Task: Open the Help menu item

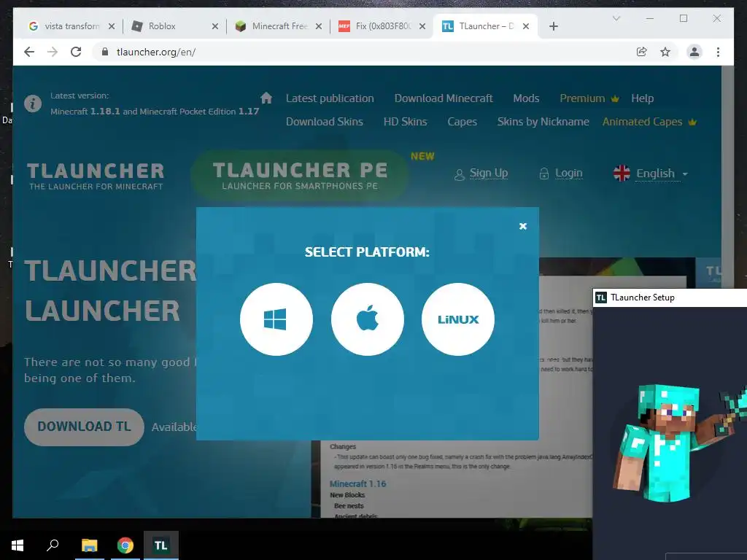Action: (642, 98)
